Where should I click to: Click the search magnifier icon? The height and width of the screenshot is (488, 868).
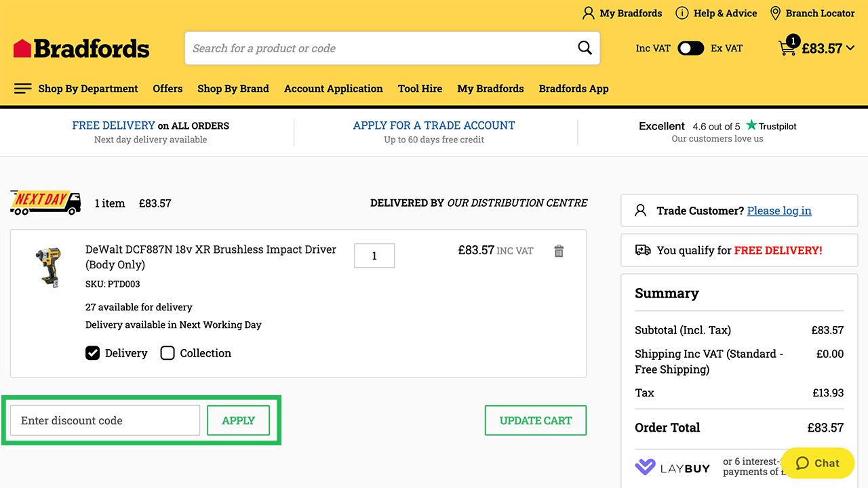tap(585, 48)
